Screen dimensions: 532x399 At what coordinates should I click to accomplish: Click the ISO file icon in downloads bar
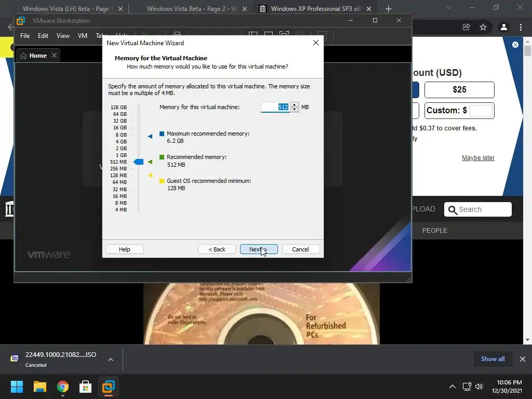point(15,358)
